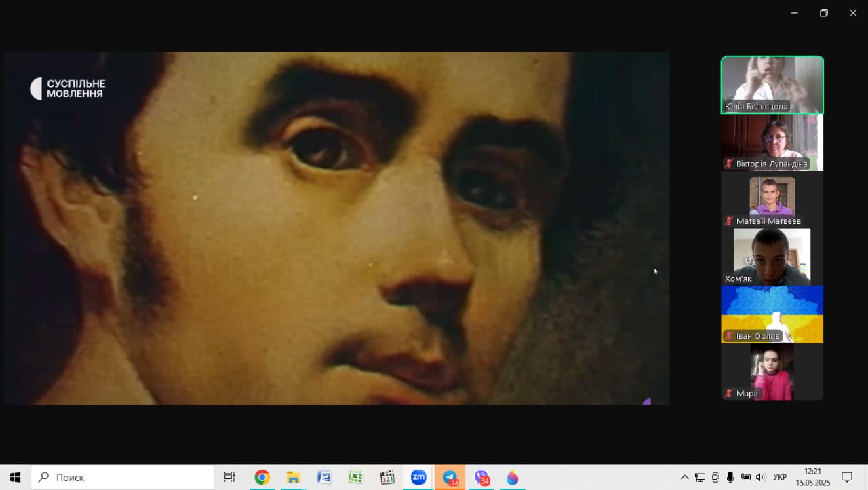Open the volume speaker tray icon
Screen dimensions: 868x490
click(761, 477)
